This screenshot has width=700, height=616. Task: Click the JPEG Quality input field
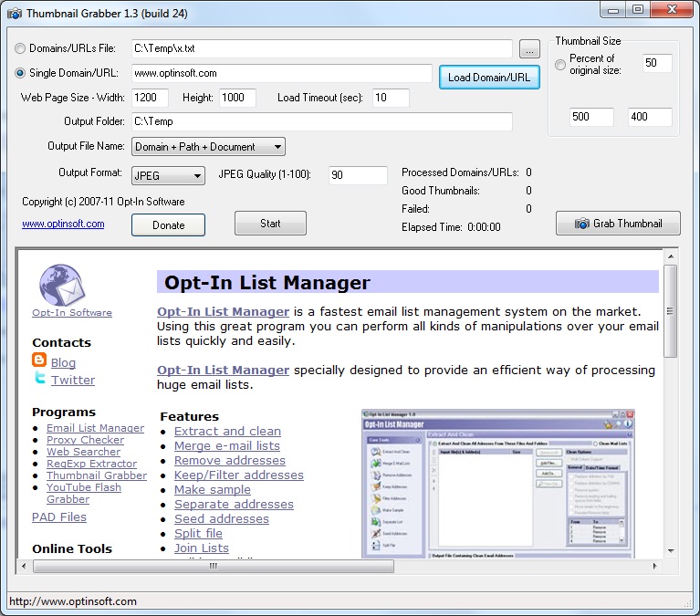coord(358,175)
